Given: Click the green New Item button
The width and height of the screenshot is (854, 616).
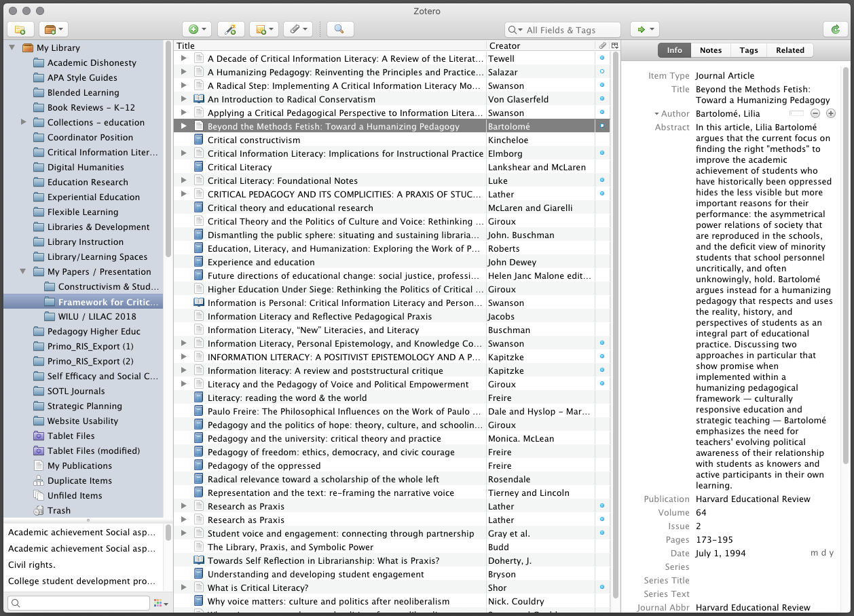Looking at the screenshot, I should [x=197, y=29].
